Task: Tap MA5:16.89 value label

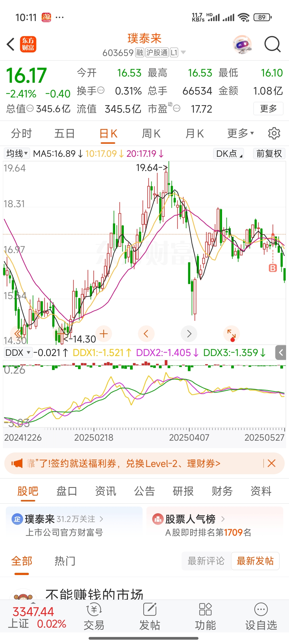Action: click(x=58, y=153)
